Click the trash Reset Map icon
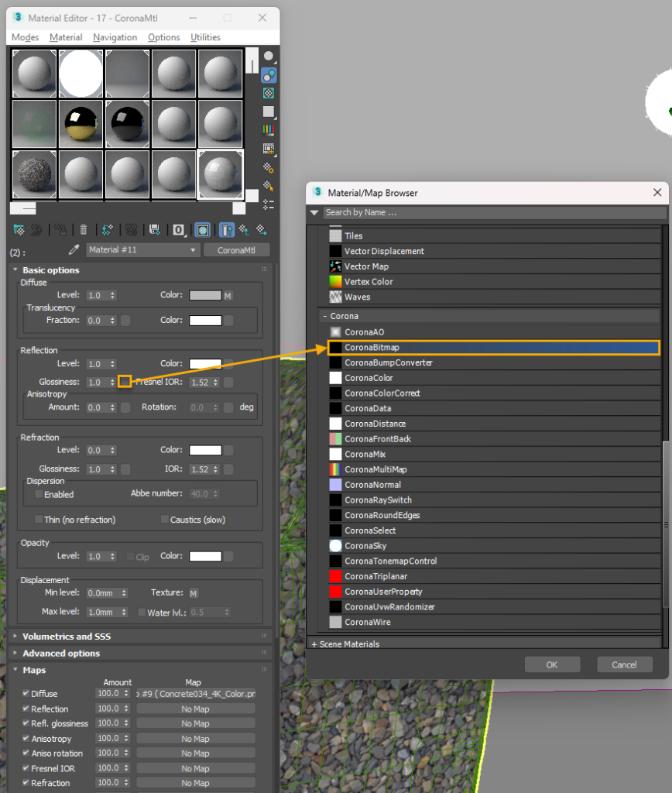672x793 pixels. [84, 230]
